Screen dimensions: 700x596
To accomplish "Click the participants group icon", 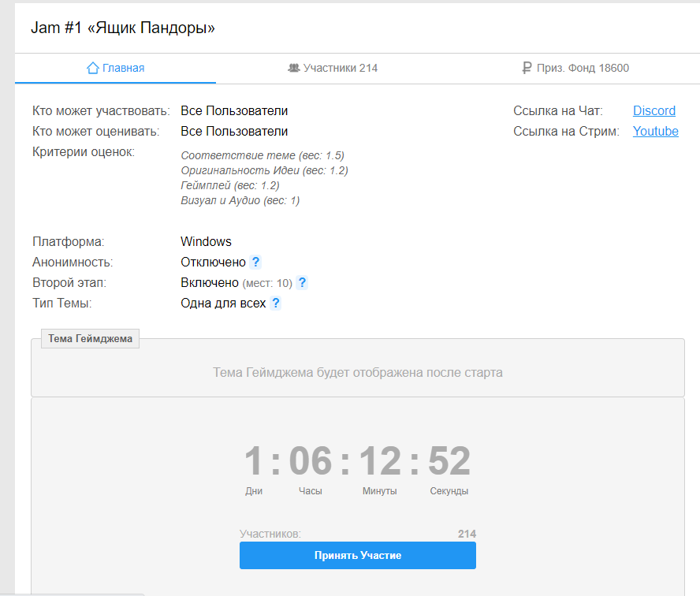I will pyautogui.click(x=294, y=68).
